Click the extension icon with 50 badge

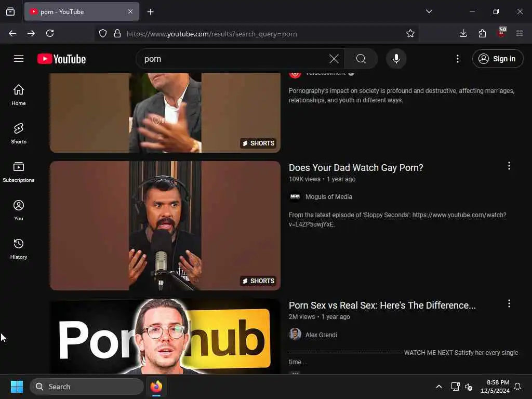point(501,33)
